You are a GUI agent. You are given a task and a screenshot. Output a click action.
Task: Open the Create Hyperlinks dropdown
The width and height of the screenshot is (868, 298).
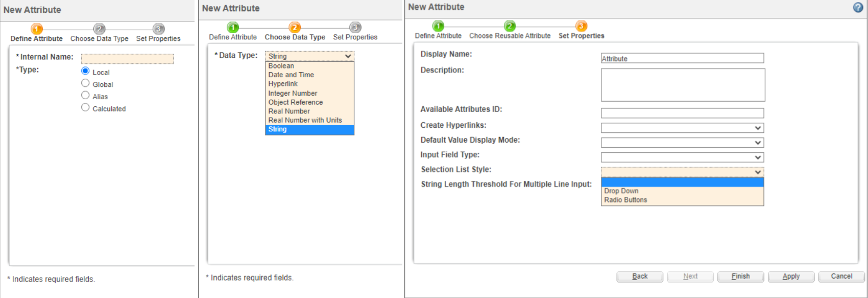(x=682, y=128)
